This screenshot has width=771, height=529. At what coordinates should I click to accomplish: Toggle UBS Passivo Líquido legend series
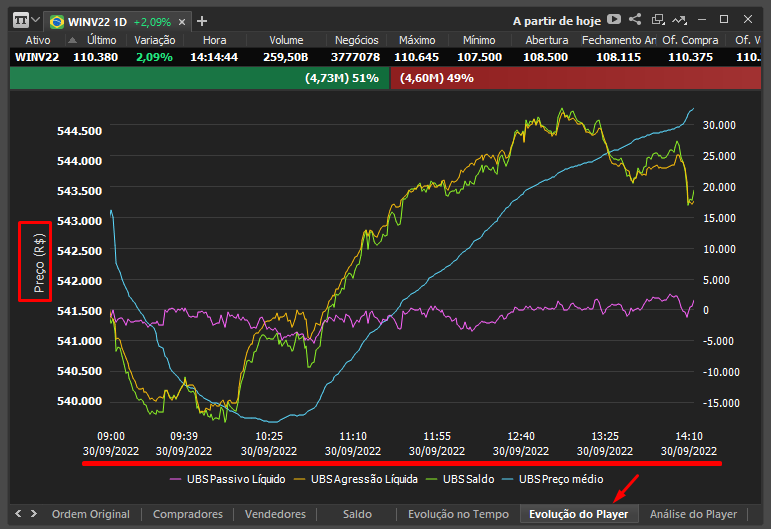pos(227,479)
